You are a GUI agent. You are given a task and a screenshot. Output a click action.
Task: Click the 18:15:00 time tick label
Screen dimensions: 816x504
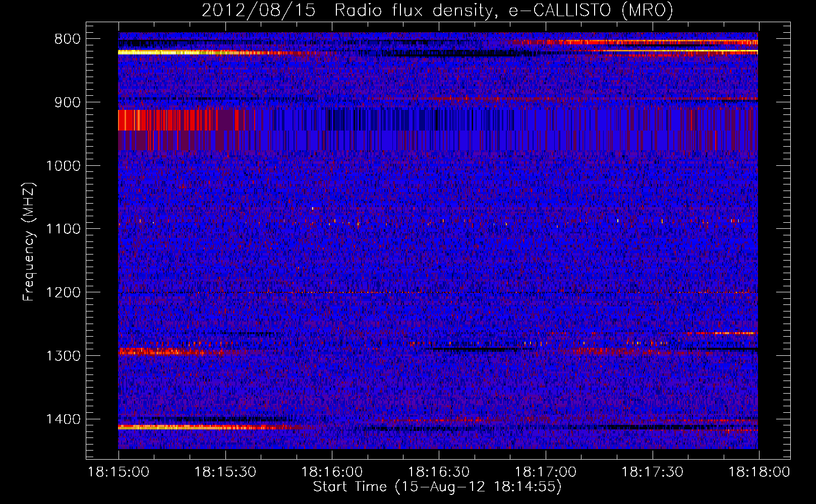pyautogui.click(x=119, y=472)
